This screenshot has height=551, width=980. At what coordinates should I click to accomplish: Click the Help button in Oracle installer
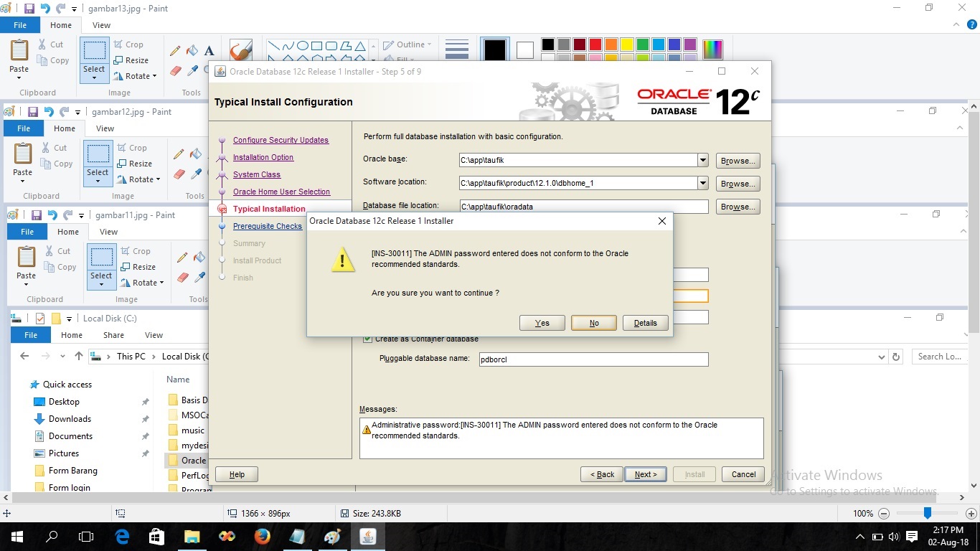[x=237, y=474]
